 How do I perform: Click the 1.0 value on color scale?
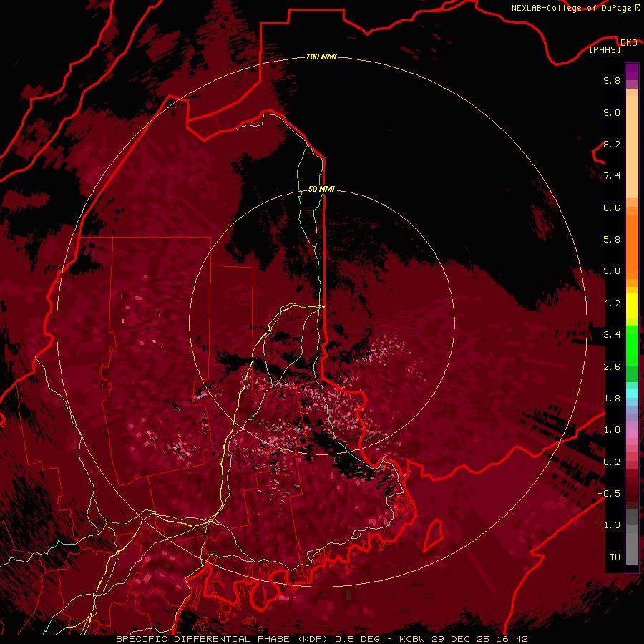[x=612, y=431]
